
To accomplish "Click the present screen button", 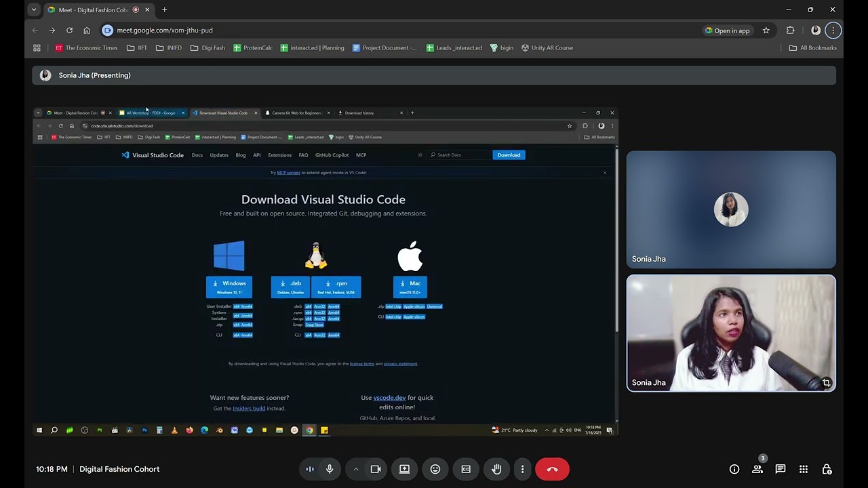I will (404, 469).
